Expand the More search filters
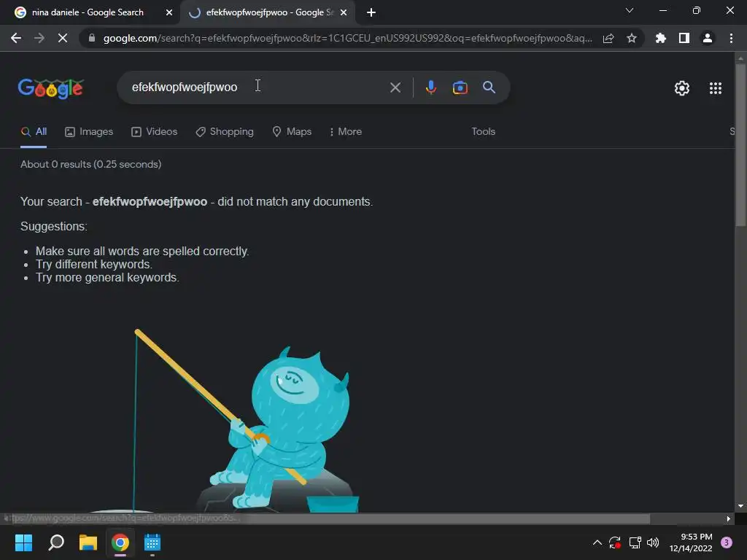The image size is (747, 560). pos(345,131)
